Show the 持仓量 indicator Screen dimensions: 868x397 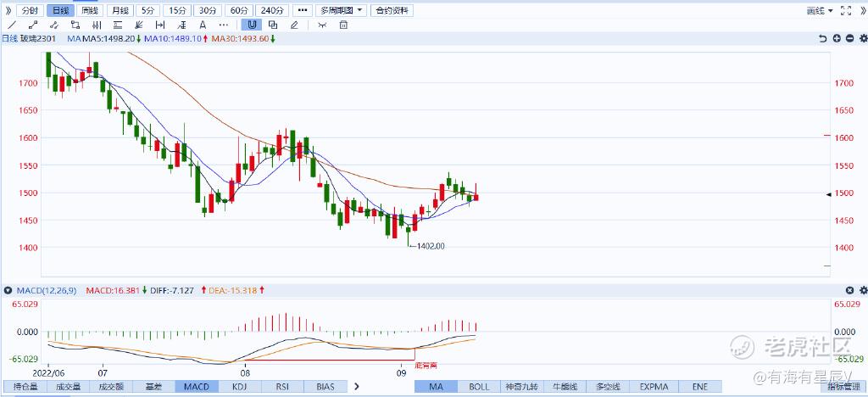[x=24, y=387]
